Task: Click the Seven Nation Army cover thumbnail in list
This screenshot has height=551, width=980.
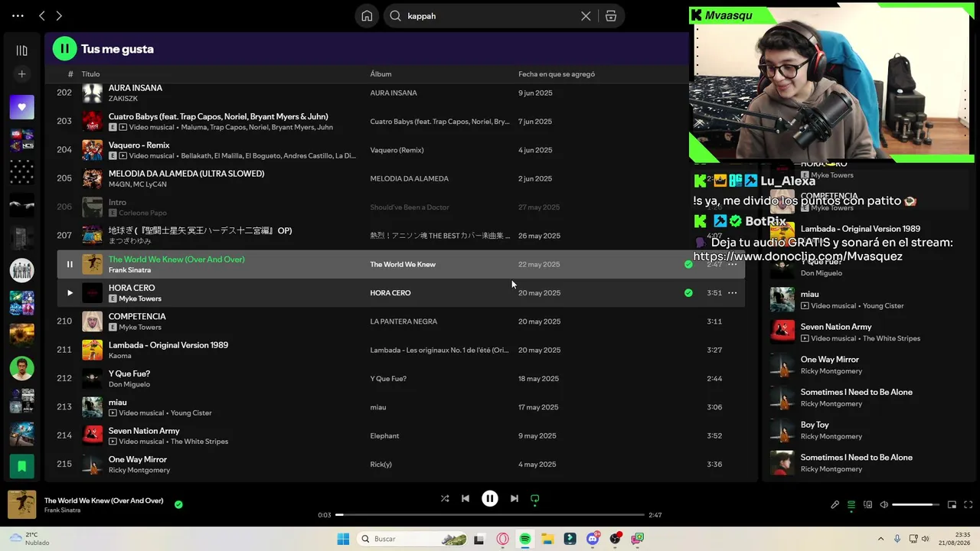Action: pyautogui.click(x=92, y=435)
